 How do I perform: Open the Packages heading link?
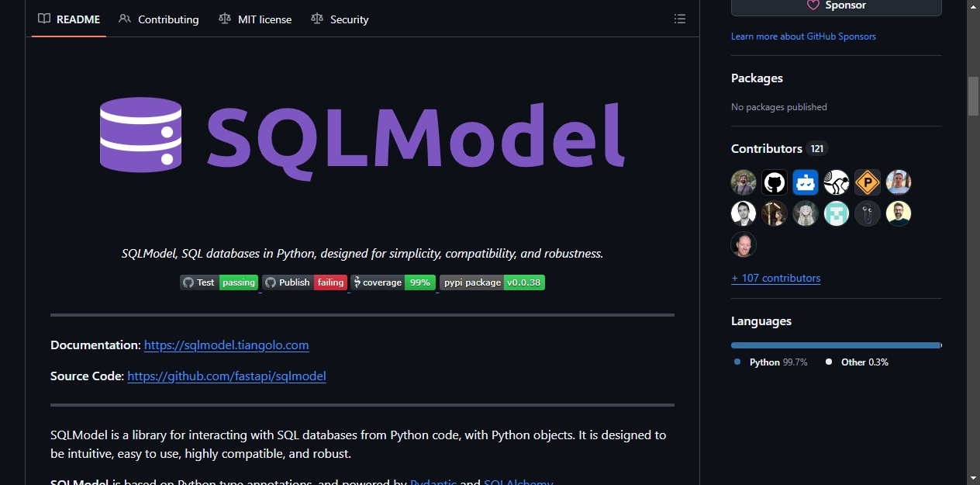(757, 78)
